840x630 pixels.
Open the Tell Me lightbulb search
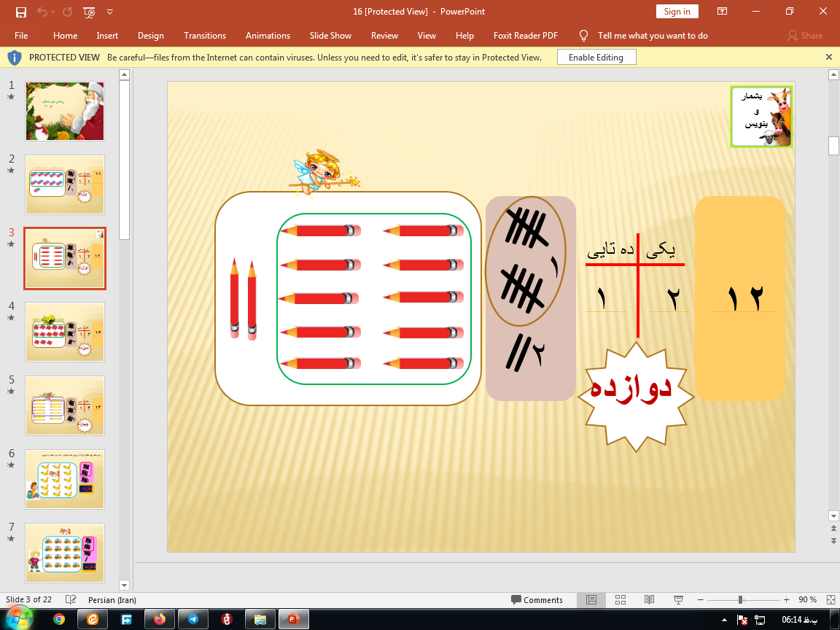(x=583, y=35)
